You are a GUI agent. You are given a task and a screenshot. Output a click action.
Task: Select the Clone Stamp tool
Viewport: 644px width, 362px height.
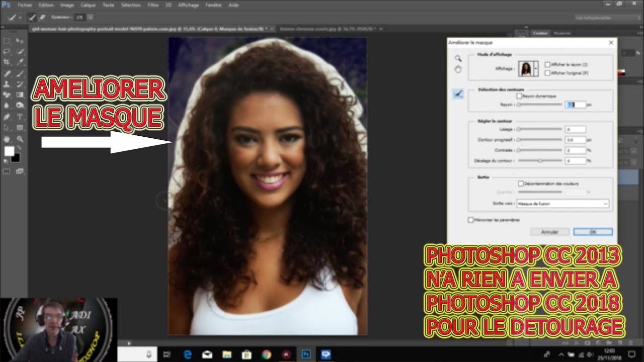(x=7, y=84)
